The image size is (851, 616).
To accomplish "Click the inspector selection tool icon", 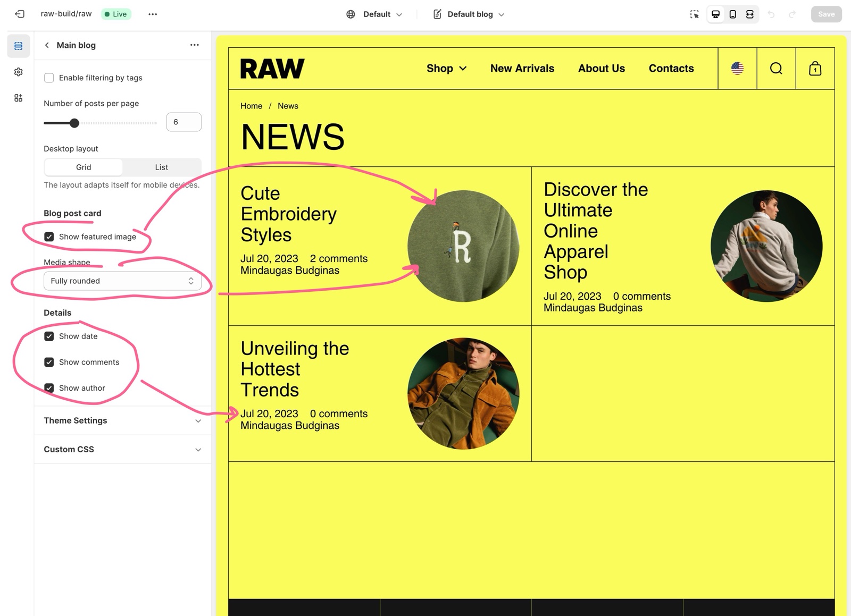I will coord(695,14).
